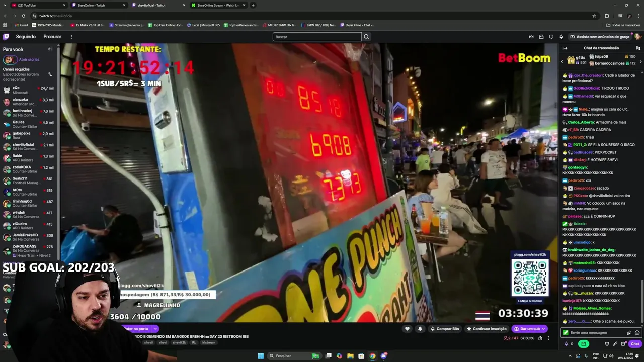Click the Continuar inscrição button
The image size is (644, 362).
(487, 329)
